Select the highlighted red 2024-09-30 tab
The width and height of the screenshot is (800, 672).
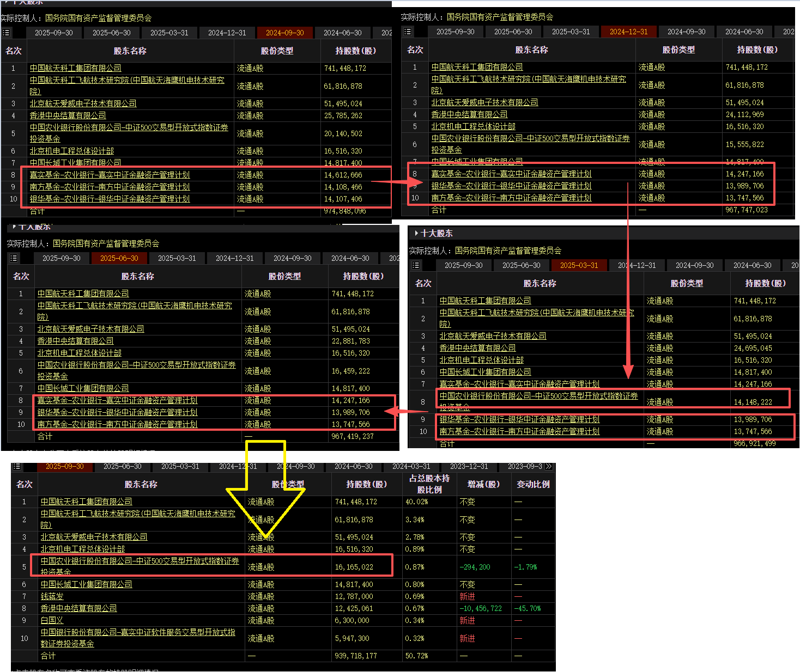pos(285,33)
